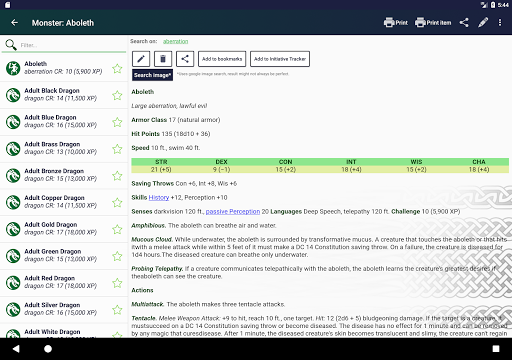Select Adult Red Dragon in list
The height and width of the screenshot is (360, 512).
point(64,283)
